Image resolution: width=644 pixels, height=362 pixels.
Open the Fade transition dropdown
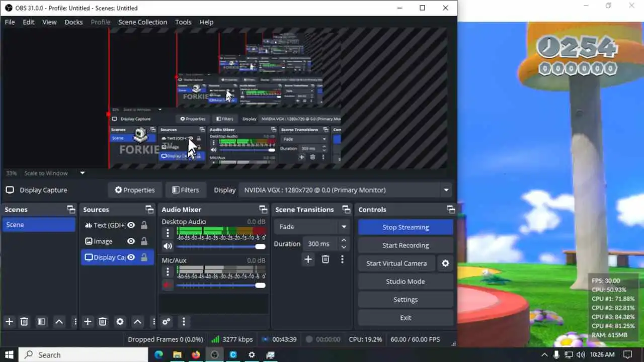click(312, 227)
